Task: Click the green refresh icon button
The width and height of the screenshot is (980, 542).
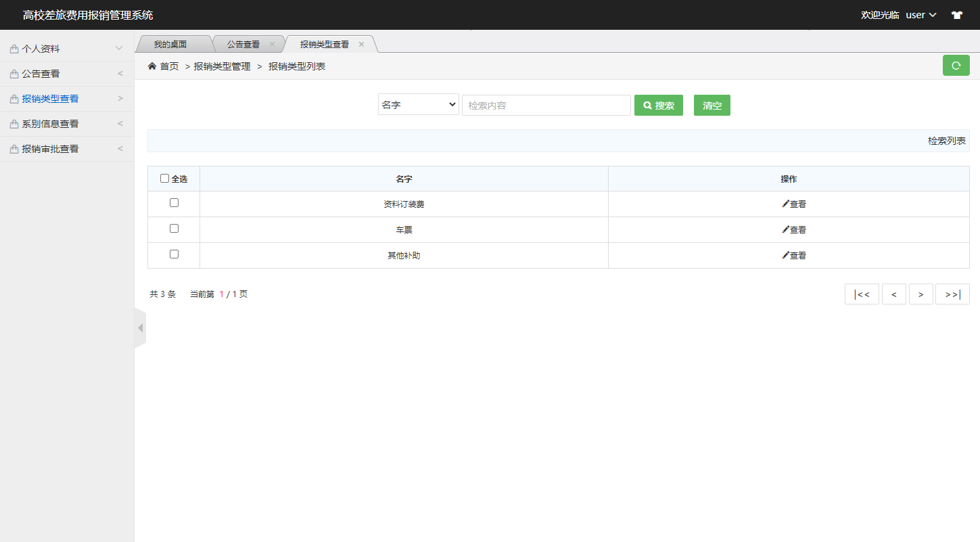Action: [956, 66]
